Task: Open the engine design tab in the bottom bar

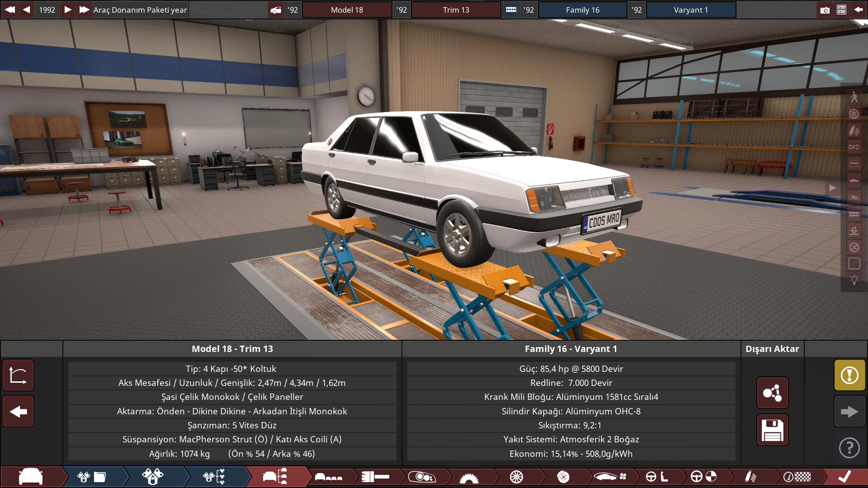Action: click(153, 477)
